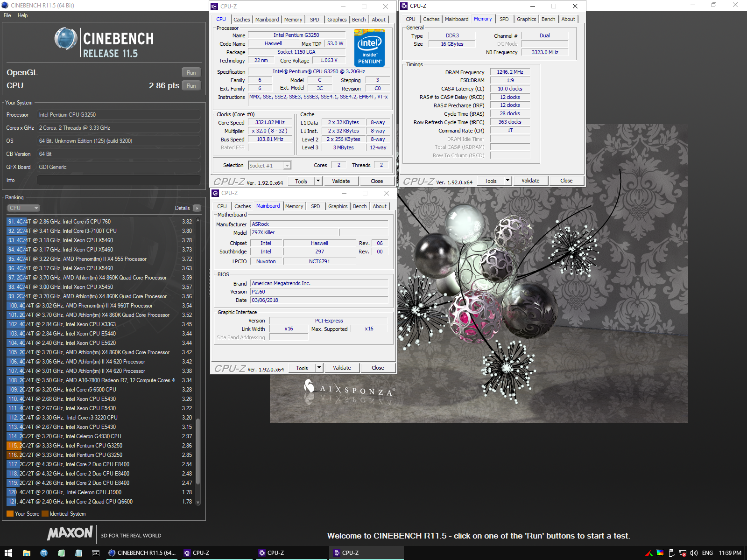Open the clock showing 11:39 PM
747x560 pixels.
(x=730, y=553)
